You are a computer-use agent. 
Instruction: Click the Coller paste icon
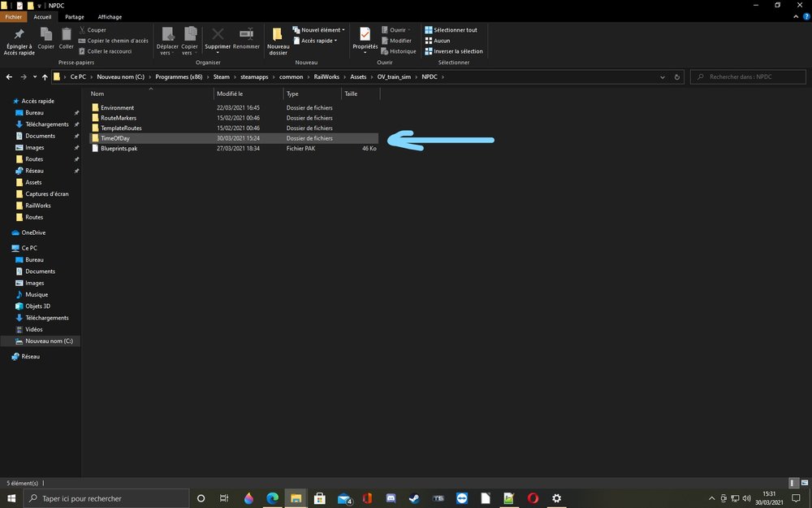pyautogui.click(x=67, y=39)
